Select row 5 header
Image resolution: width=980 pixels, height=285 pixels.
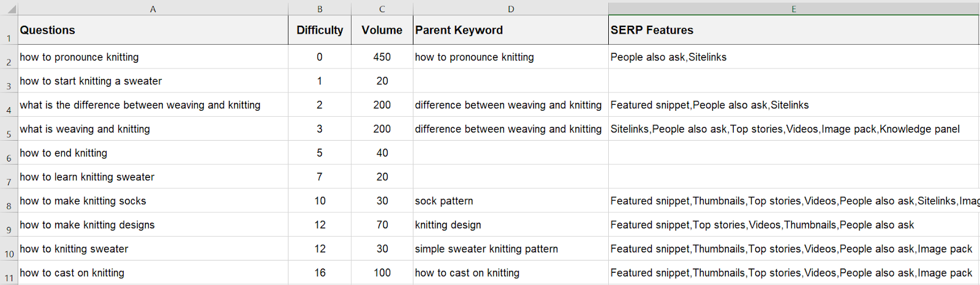click(9, 129)
